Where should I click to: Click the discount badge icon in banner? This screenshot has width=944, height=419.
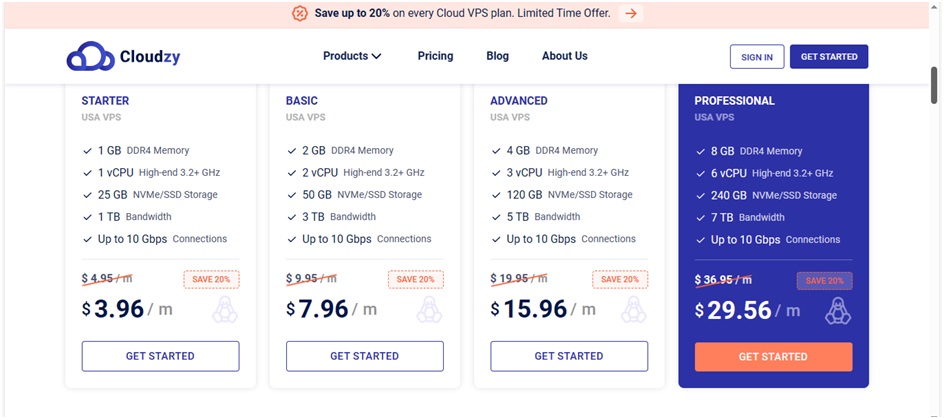[x=300, y=13]
